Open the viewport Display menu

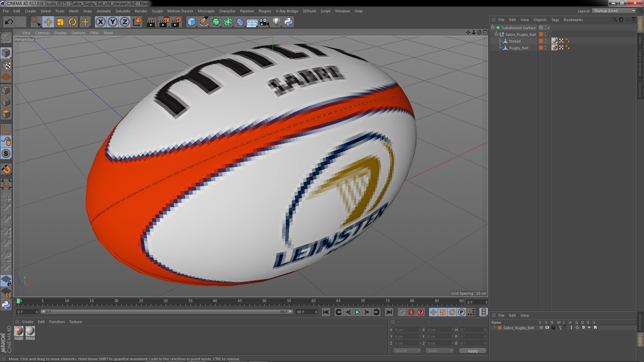pos(60,33)
